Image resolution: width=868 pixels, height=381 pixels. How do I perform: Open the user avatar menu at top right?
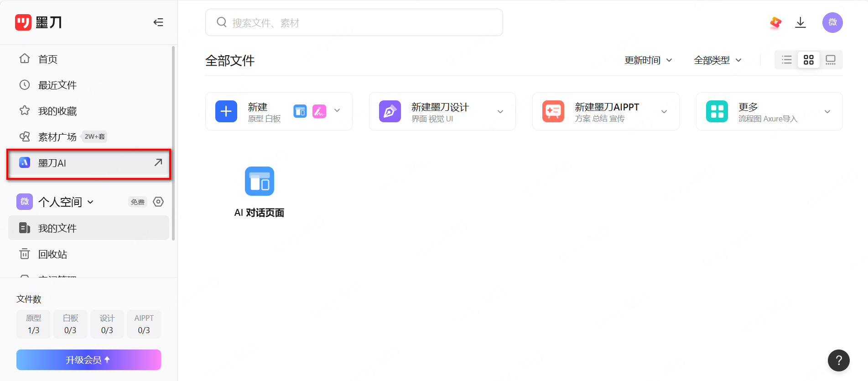pyautogui.click(x=832, y=22)
